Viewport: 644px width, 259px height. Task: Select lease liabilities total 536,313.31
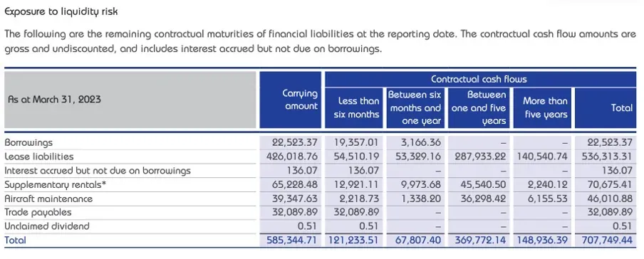607,157
